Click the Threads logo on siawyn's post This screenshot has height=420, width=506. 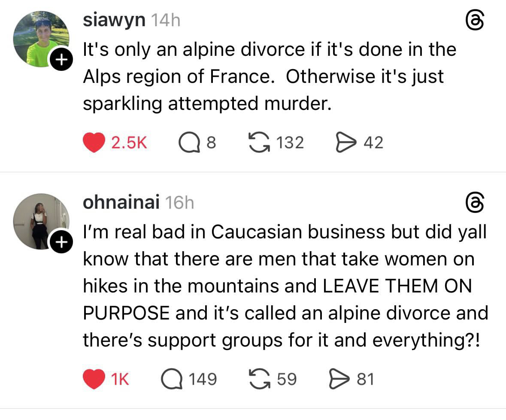pos(475,21)
